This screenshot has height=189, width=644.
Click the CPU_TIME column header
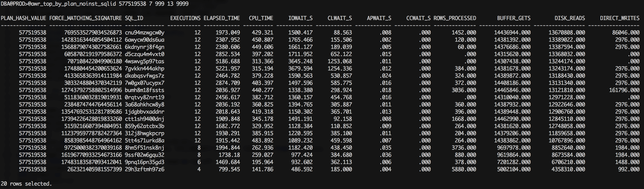(261, 18)
